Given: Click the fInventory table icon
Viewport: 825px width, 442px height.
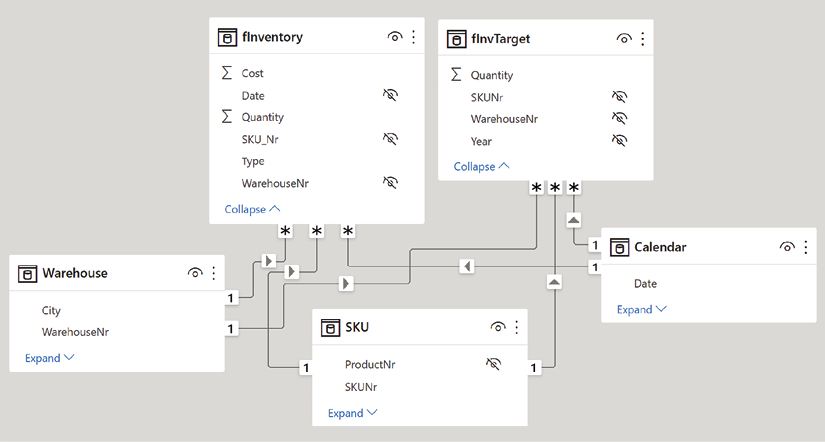Looking at the screenshot, I should 227,37.
